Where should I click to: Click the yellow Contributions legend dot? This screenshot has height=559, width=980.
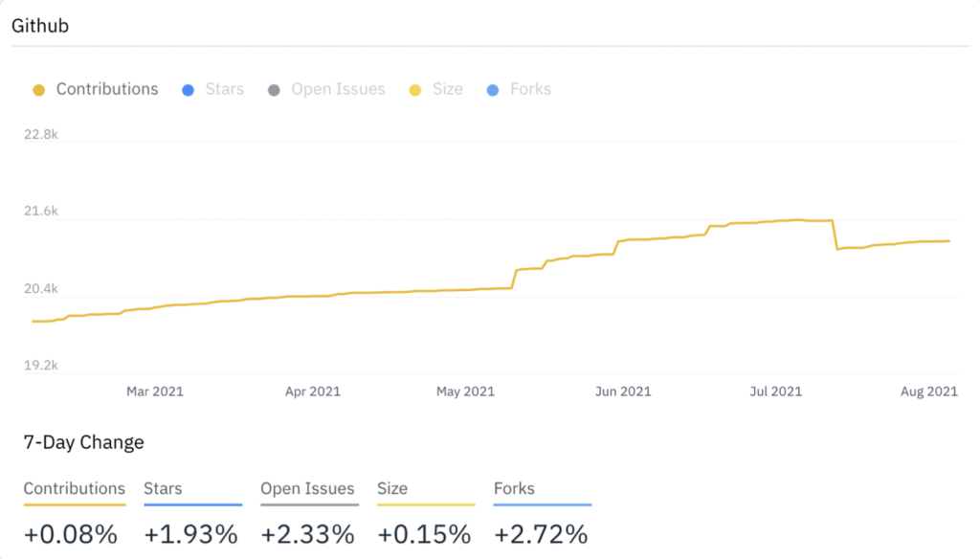click(x=38, y=90)
